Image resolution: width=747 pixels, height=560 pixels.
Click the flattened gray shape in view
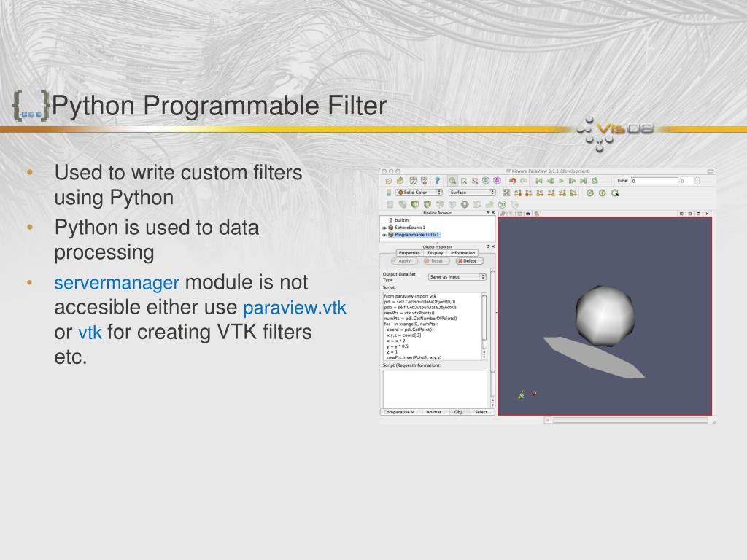point(595,357)
